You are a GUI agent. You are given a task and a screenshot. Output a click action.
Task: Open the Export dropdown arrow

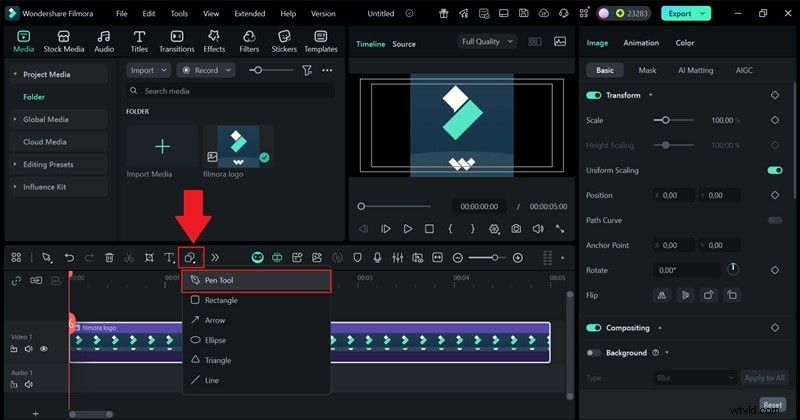[703, 14]
